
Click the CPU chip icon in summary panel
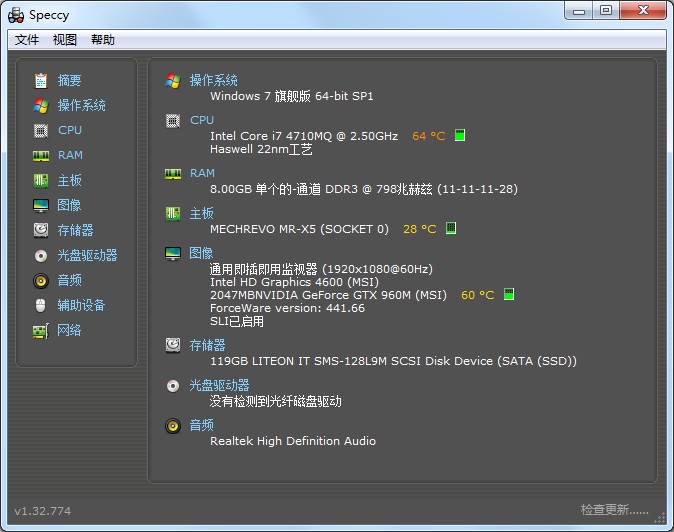173,121
